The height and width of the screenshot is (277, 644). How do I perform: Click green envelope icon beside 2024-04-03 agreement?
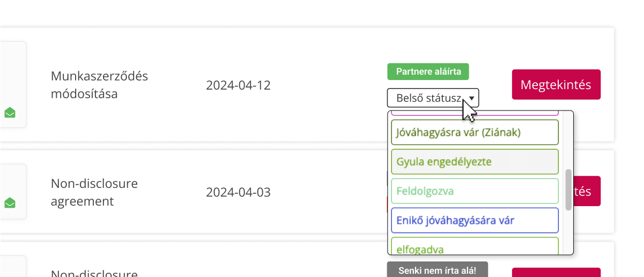[10, 203]
